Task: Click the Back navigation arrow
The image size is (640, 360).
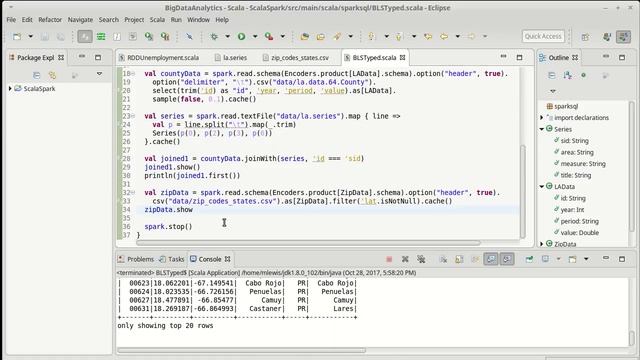Action: tap(444, 37)
